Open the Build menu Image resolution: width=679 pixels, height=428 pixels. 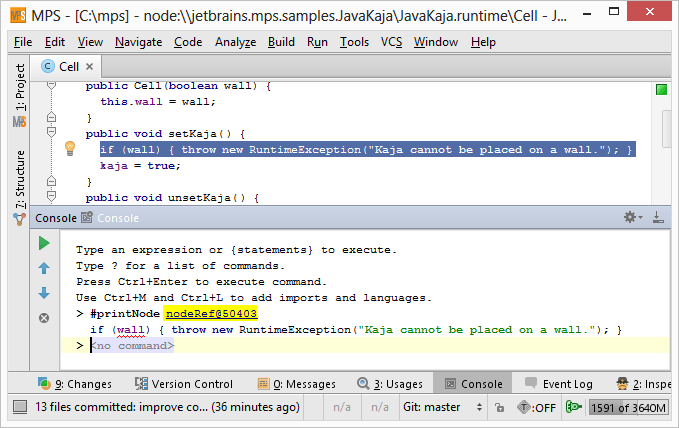[x=281, y=42]
